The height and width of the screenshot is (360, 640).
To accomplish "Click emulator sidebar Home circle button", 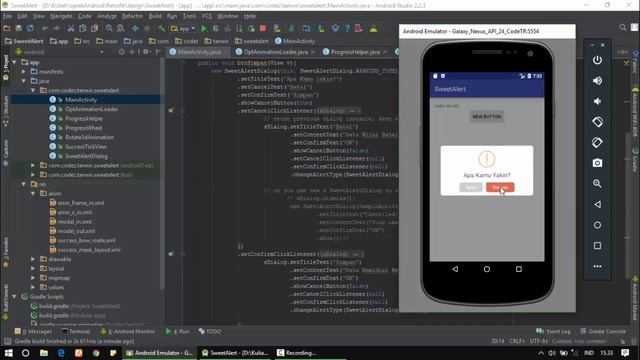I will [x=597, y=225].
